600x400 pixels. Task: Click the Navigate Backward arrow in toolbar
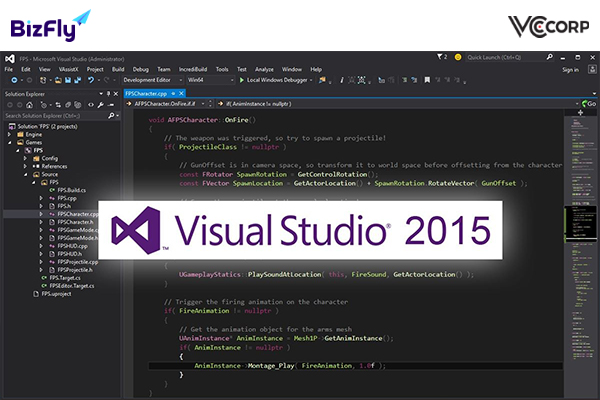tap(14, 80)
